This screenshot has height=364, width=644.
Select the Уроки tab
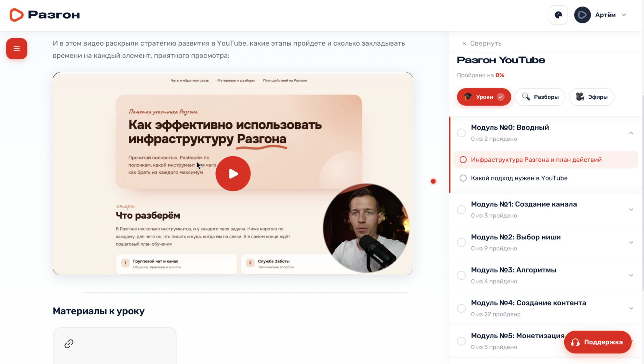click(x=484, y=97)
